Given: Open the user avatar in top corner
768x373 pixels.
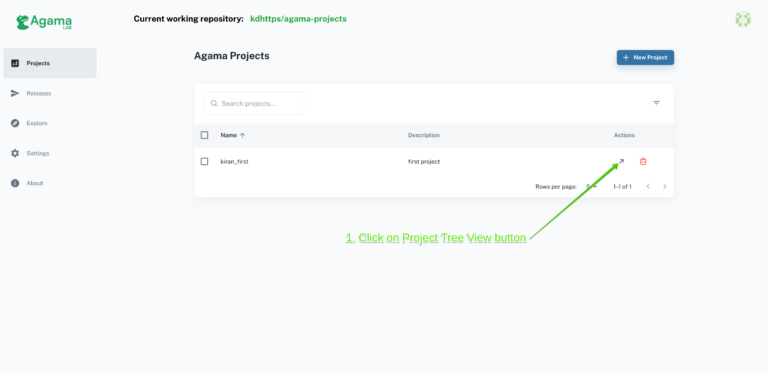Looking at the screenshot, I should 743,19.
